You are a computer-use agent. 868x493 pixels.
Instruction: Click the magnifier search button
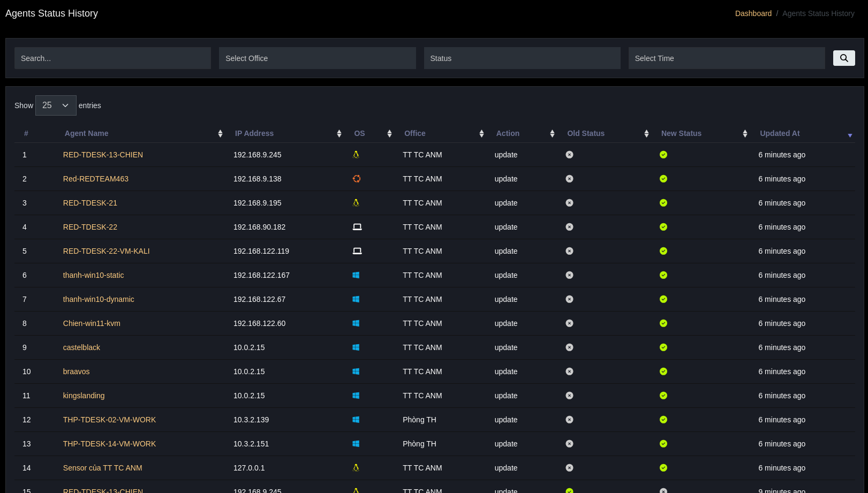point(843,58)
